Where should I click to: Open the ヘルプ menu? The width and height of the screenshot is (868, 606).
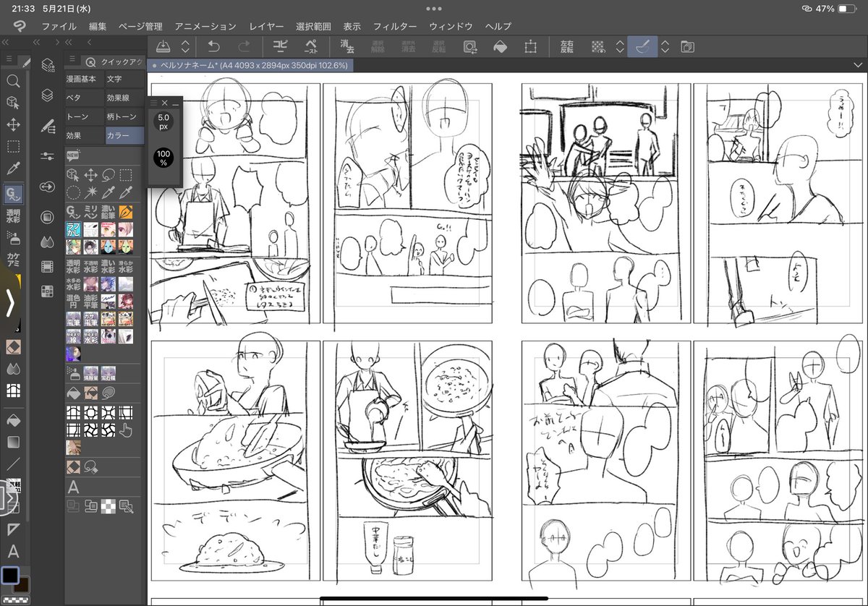coord(498,26)
